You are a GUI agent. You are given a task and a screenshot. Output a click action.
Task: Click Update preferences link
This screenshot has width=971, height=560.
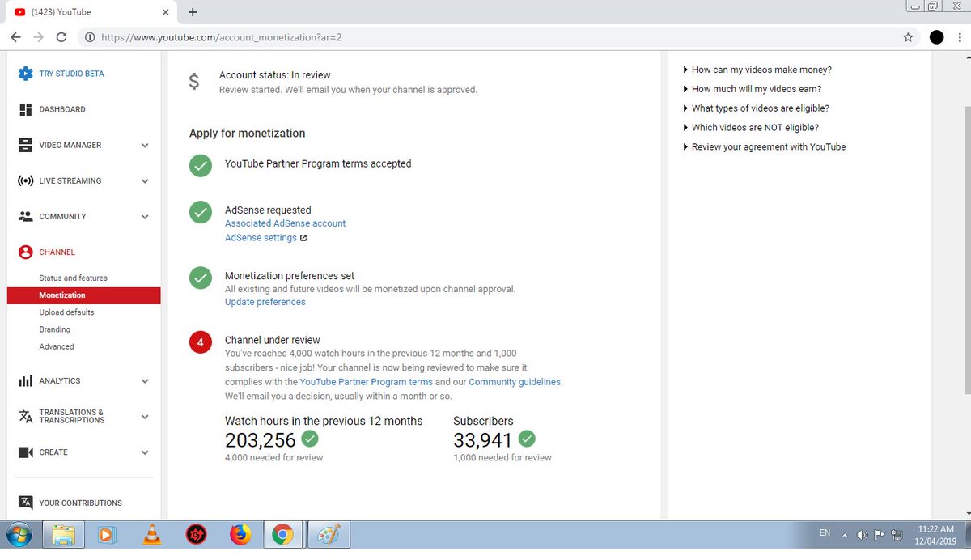click(265, 302)
